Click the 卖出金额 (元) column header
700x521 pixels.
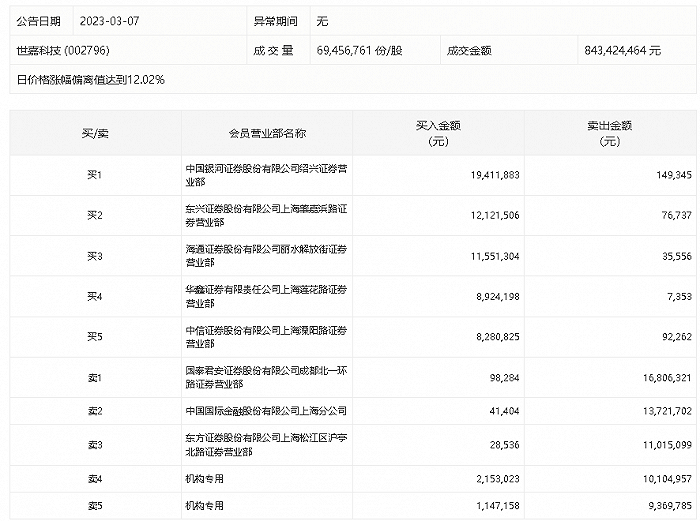[x=609, y=133]
